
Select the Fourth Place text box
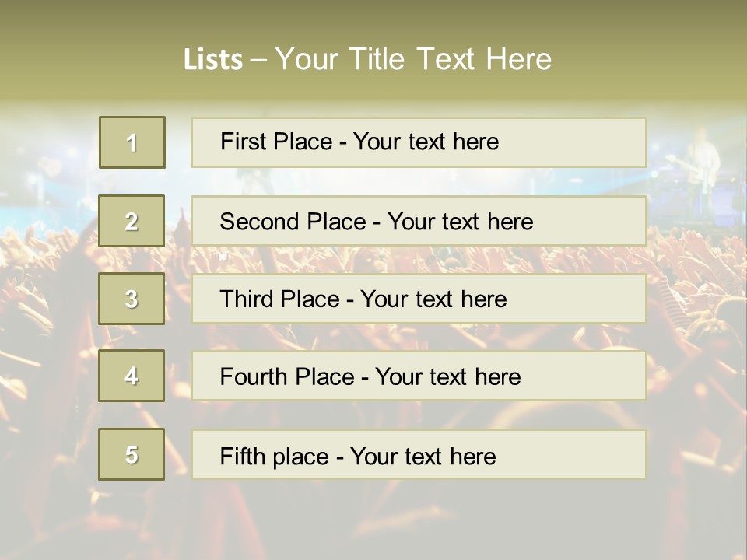(419, 376)
